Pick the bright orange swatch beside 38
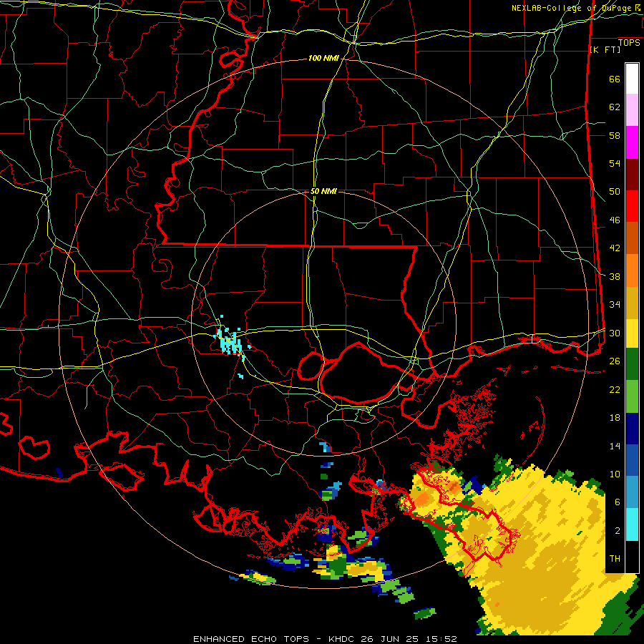 632,270
